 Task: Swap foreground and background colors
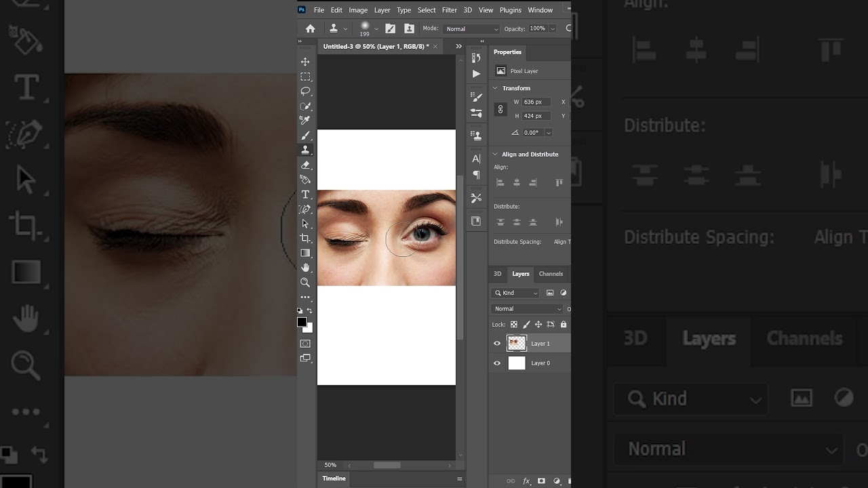pyautogui.click(x=310, y=310)
